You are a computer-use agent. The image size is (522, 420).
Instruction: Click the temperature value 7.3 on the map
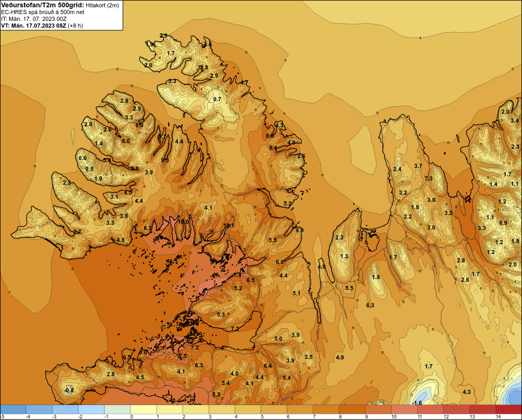[429, 179]
